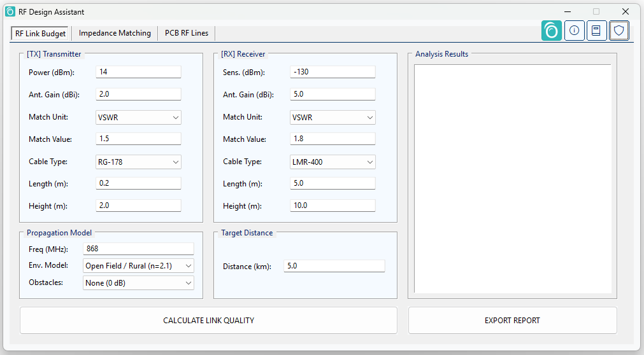Expand the transmitter Match Unit dropdown

click(x=138, y=117)
